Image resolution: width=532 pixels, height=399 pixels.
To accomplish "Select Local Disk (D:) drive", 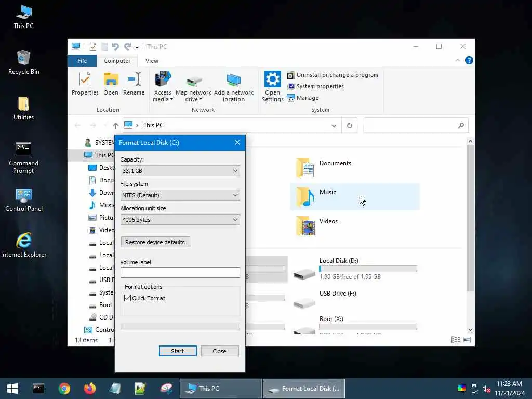I will pyautogui.click(x=354, y=270).
